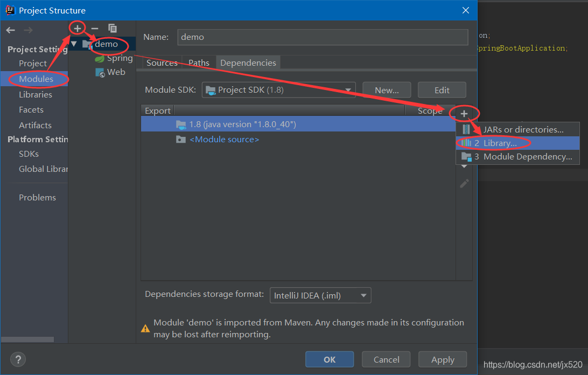Click the Web facet icon
The width and height of the screenshot is (588, 375).
point(100,72)
